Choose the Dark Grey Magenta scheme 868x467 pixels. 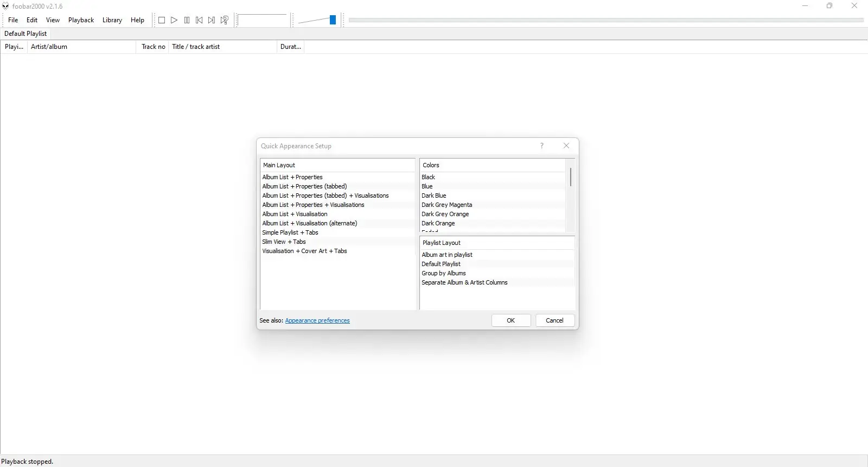tap(493, 205)
